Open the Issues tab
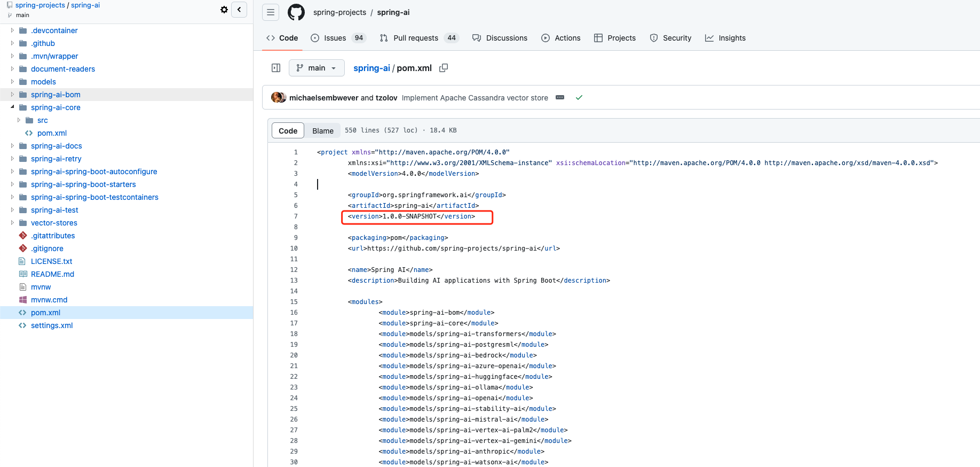Image resolution: width=980 pixels, height=467 pixels. coord(338,38)
